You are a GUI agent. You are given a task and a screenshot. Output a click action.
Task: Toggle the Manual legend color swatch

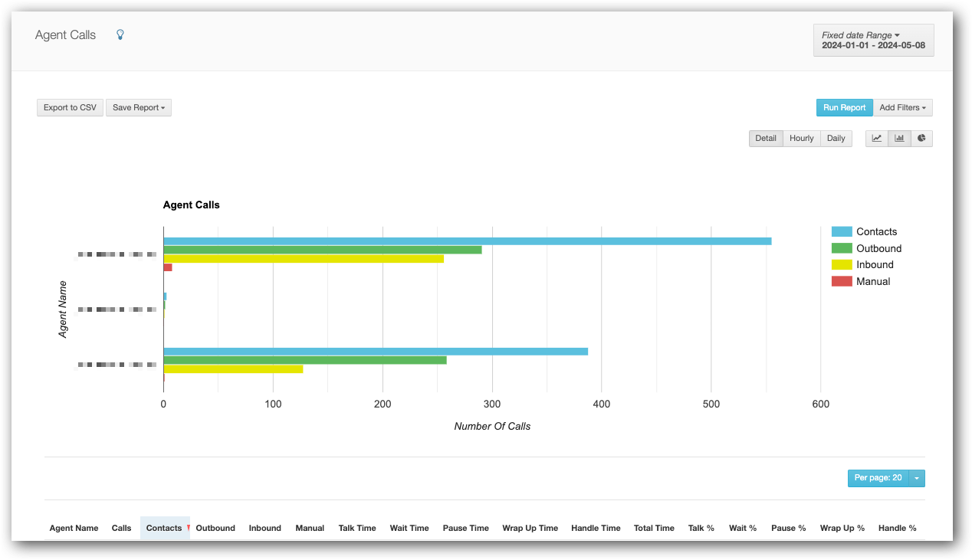pos(842,281)
